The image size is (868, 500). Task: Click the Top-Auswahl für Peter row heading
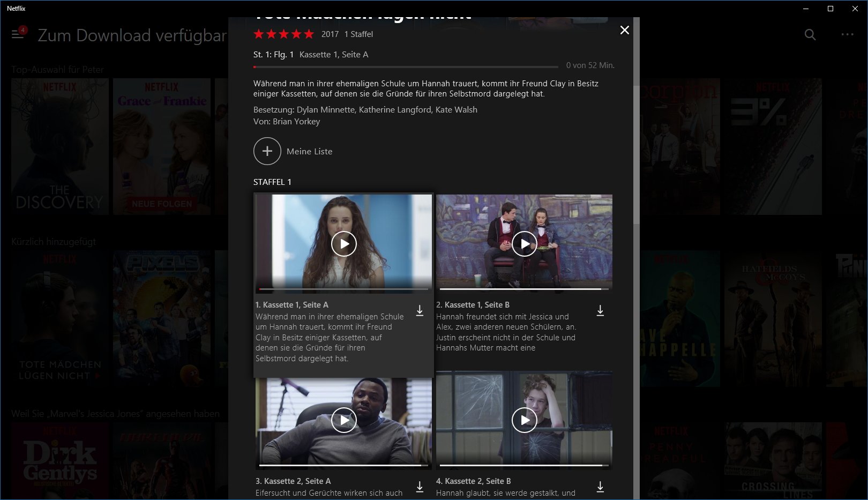coord(57,70)
